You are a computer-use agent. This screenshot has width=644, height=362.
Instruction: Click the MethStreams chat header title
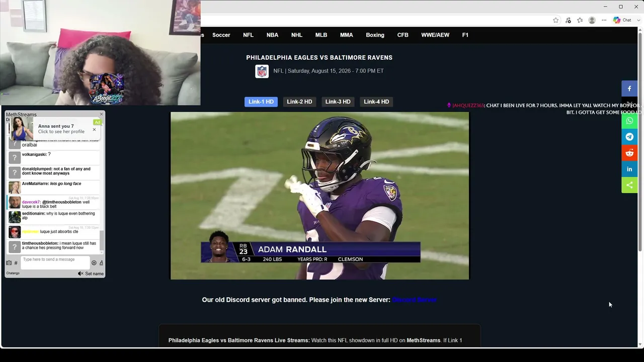click(x=21, y=115)
